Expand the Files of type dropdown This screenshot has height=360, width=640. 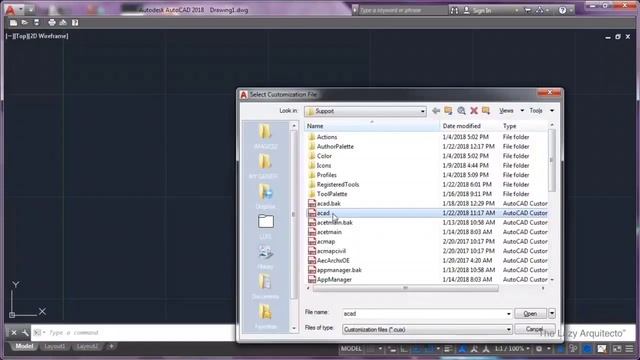pyautogui.click(x=509, y=329)
